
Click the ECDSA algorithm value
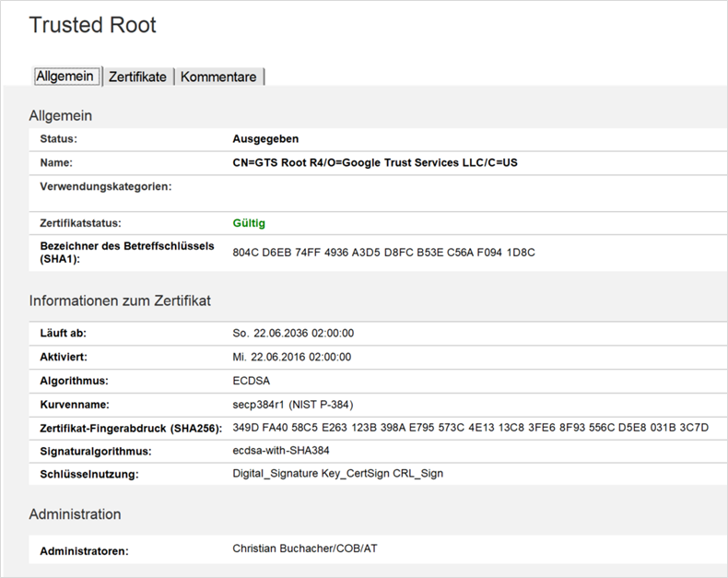(252, 381)
